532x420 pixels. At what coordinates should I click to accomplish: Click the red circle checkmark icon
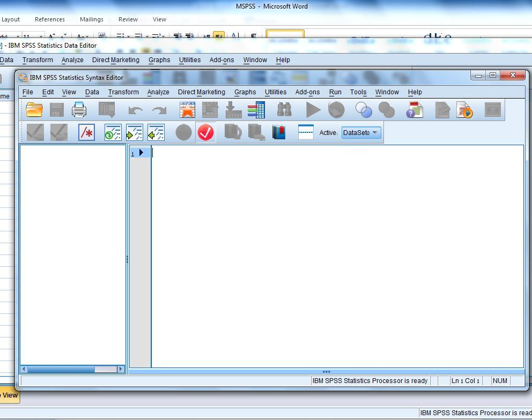click(x=205, y=132)
